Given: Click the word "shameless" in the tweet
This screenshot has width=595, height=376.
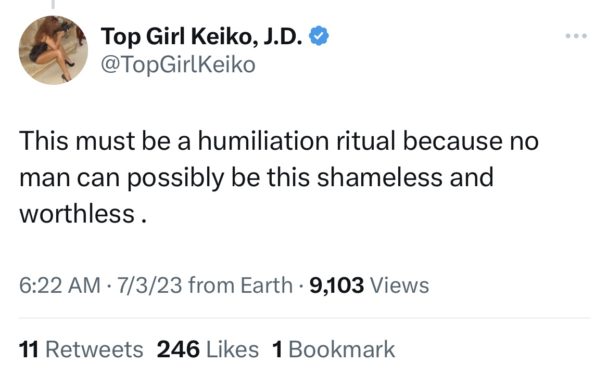Looking at the screenshot, I should pyautogui.click(x=379, y=177).
